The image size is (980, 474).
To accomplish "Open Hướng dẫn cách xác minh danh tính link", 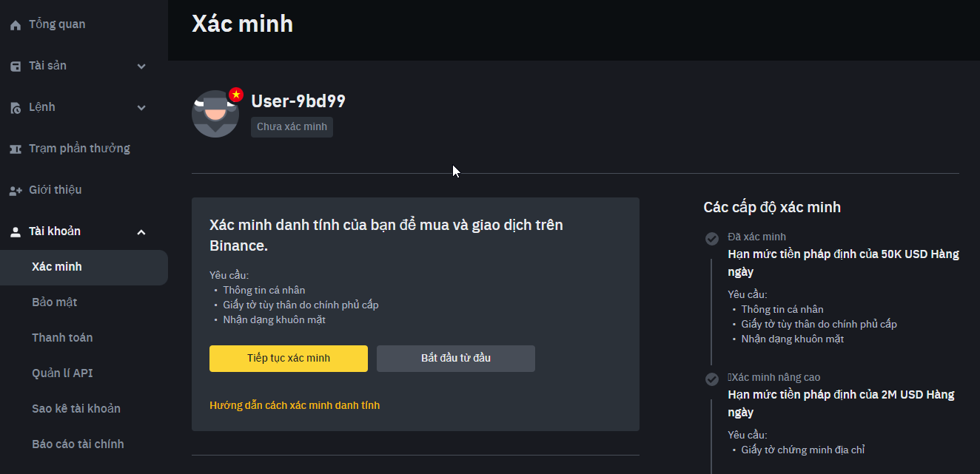I will (x=295, y=405).
